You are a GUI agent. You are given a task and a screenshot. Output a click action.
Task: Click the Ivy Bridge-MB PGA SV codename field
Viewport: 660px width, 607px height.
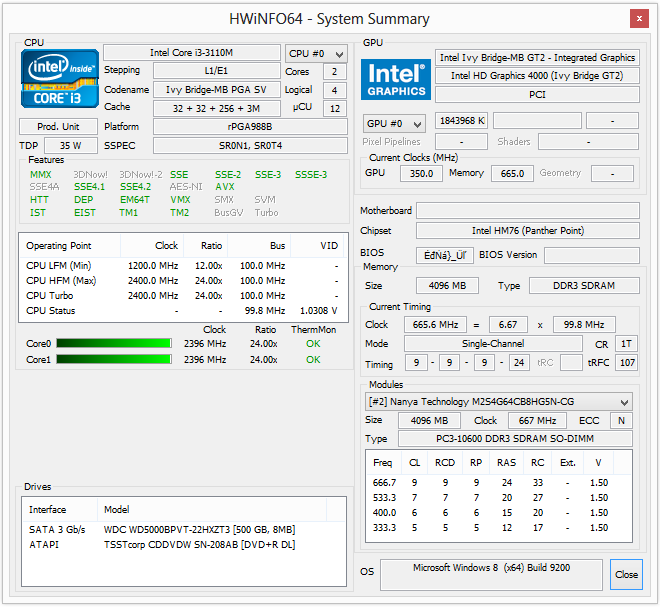(216, 90)
